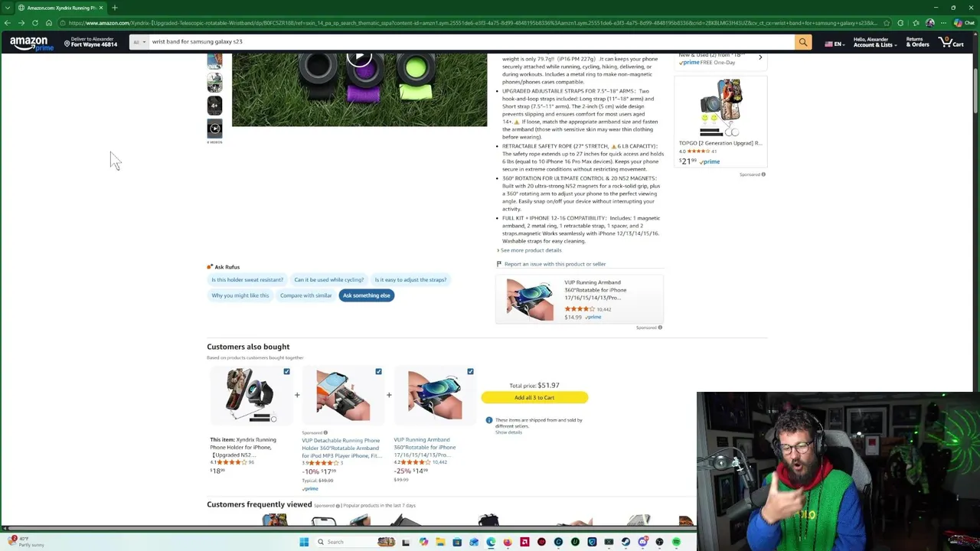Viewport: 980px width, 551px height.
Task: Click VUP Running Armband 360 Rotatable ad title
Action: pyautogui.click(x=596, y=290)
